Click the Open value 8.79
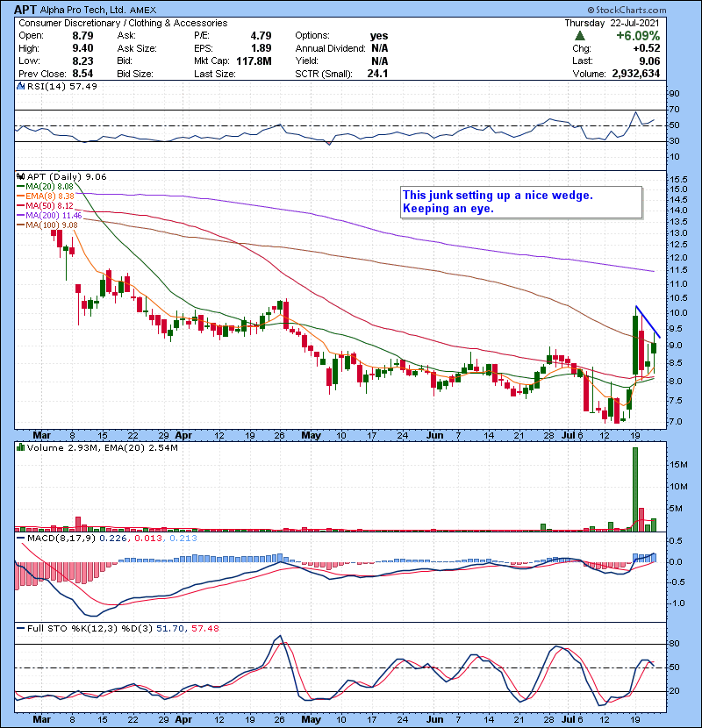This screenshot has width=702, height=728. (x=82, y=36)
